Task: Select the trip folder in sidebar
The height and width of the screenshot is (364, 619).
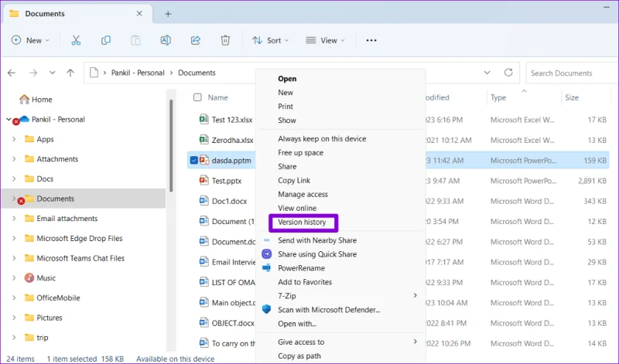Action: [43, 338]
